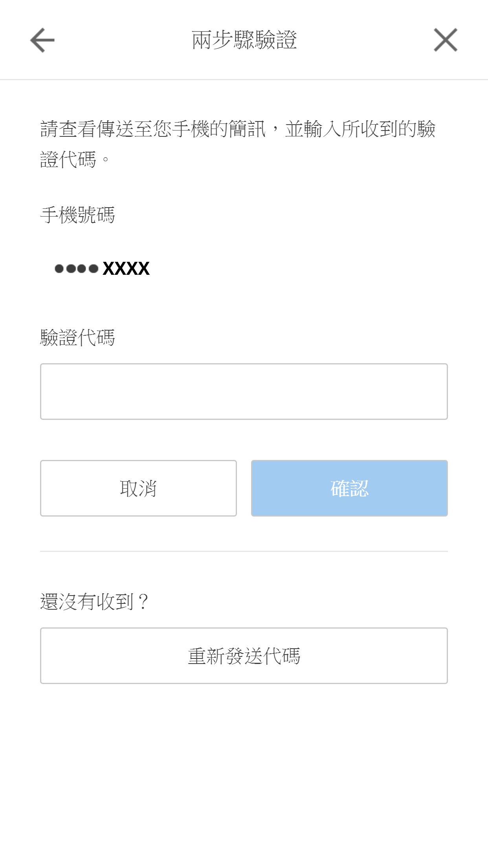The image size is (488, 868).
Task: Click the masked phone number dots
Action: (76, 269)
